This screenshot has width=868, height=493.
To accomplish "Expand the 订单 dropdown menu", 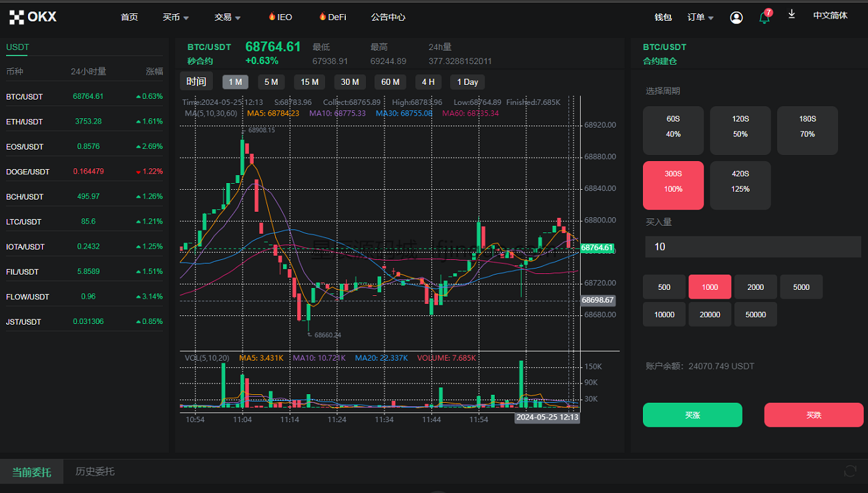I will coord(700,17).
